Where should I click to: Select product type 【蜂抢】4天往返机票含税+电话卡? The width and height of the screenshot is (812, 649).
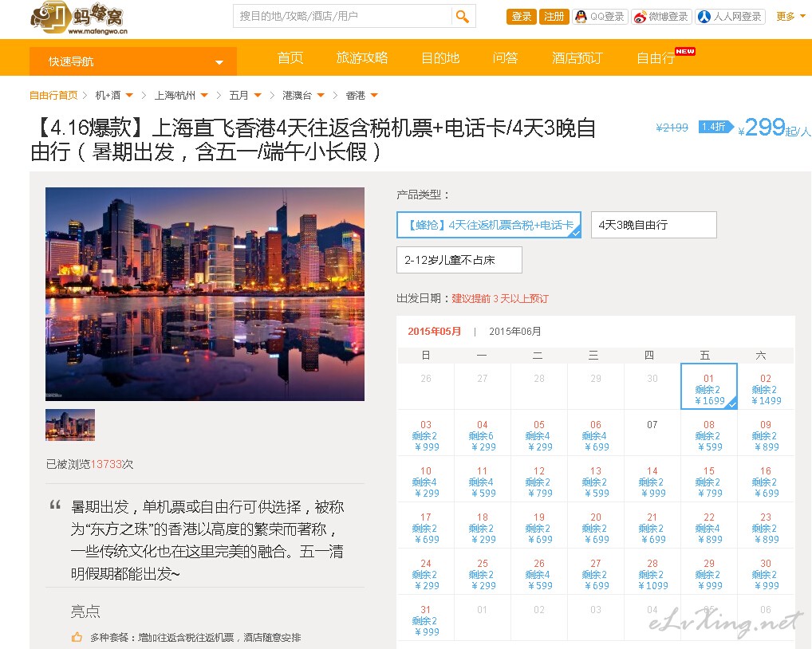coord(489,225)
